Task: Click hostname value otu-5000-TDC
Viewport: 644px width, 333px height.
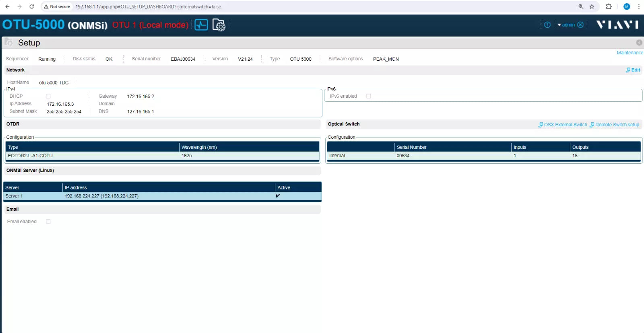Action: [54, 83]
